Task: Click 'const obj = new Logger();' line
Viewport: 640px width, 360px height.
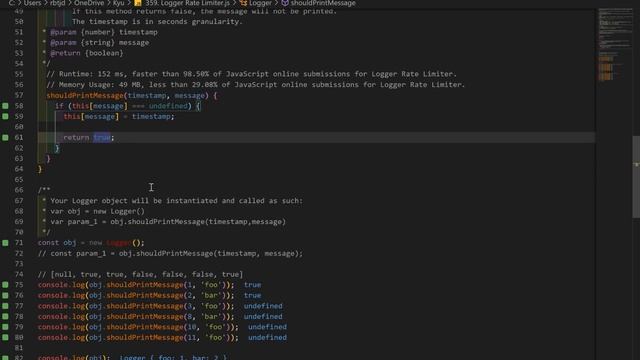Action: 91,243
